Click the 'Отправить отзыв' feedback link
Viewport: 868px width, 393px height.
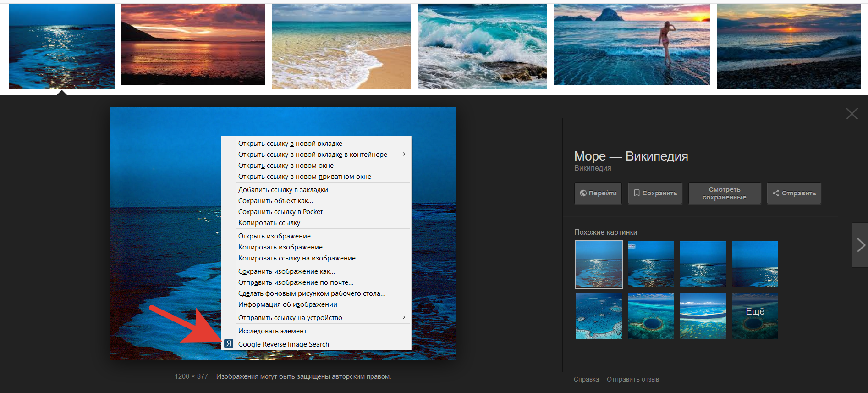click(x=632, y=379)
